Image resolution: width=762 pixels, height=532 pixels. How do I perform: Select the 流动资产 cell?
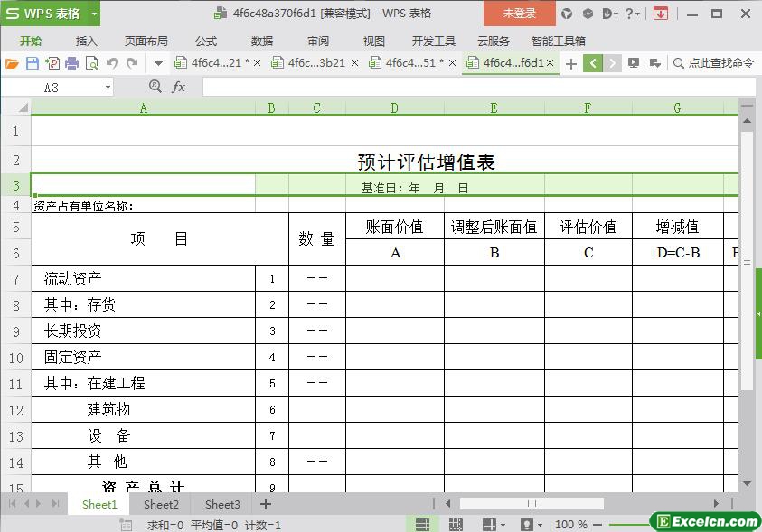[144, 278]
